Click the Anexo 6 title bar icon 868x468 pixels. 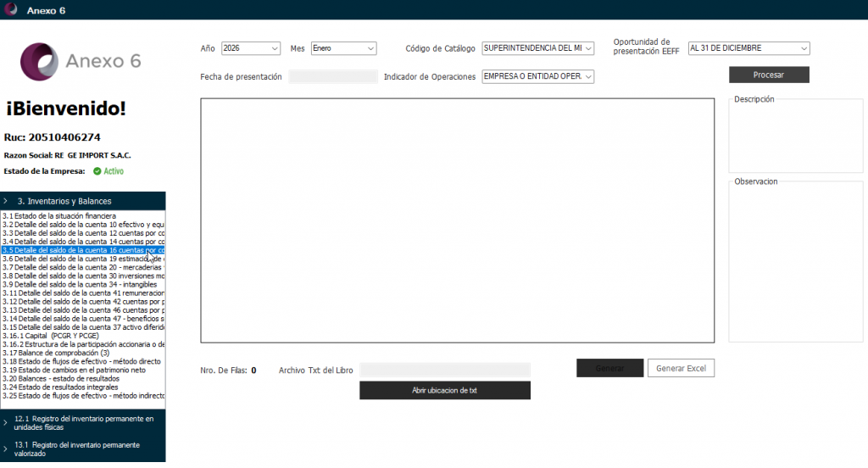(10, 9)
